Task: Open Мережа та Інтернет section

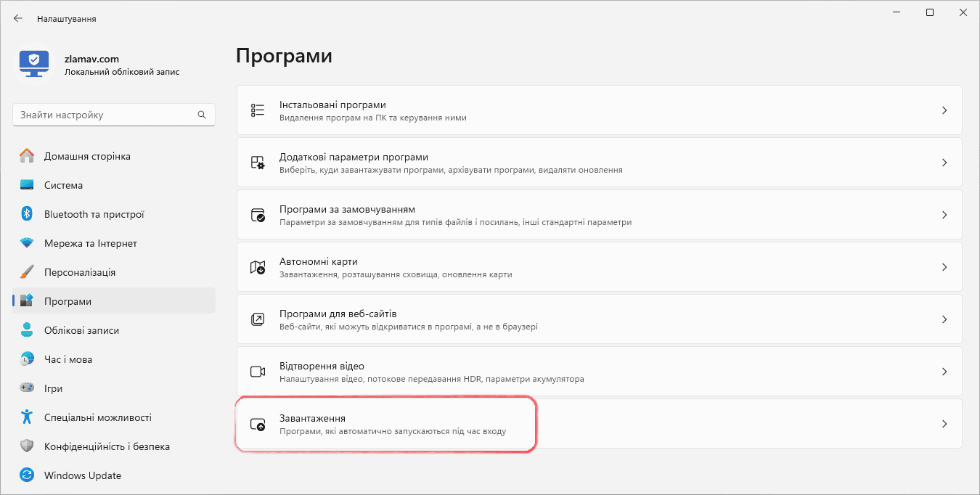Action: 91,243
